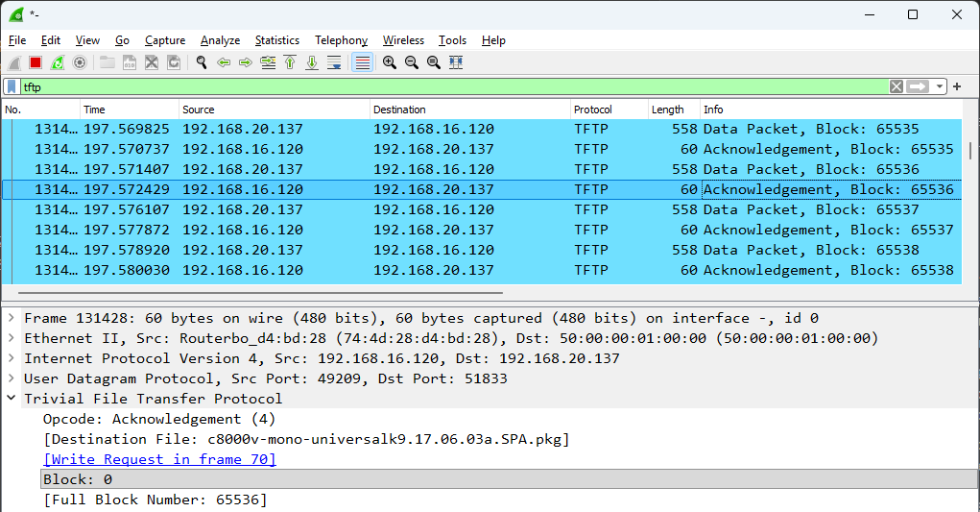Zoom in packet text

390,62
